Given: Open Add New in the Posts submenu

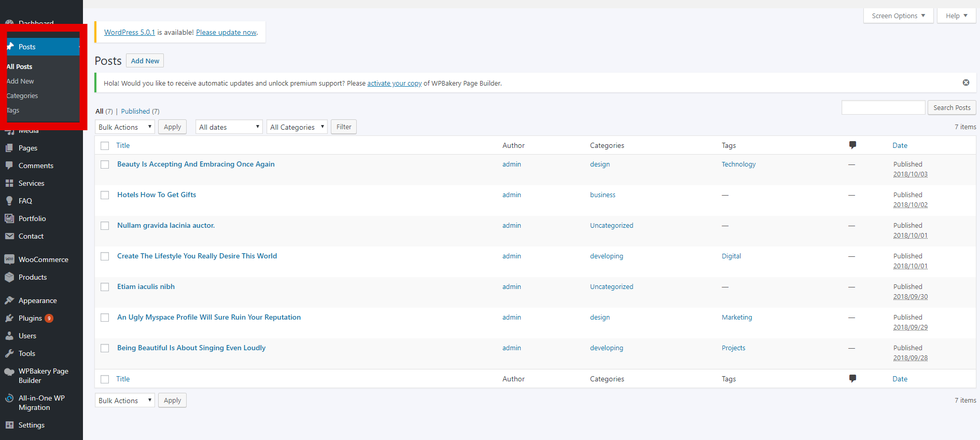Looking at the screenshot, I should (20, 81).
